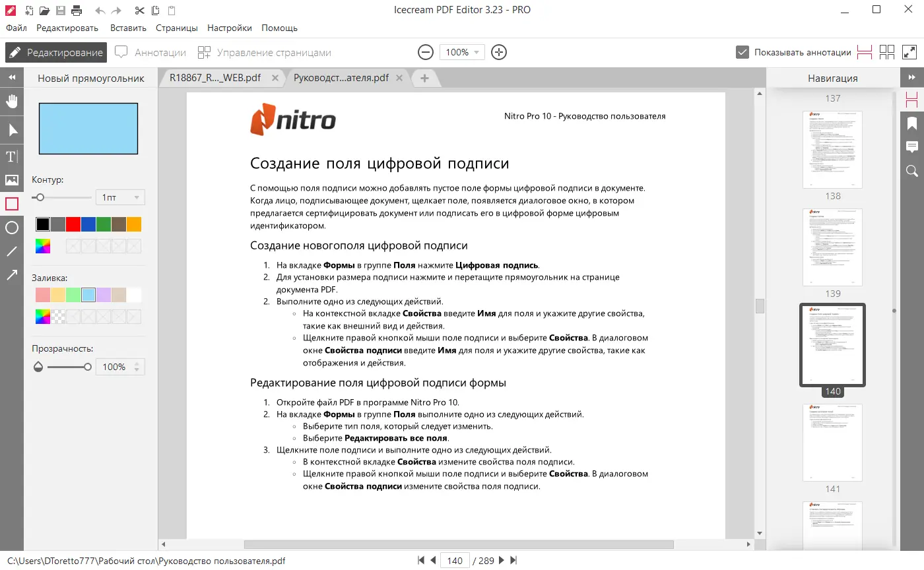Open the Страницы menu
The width and height of the screenshot is (924, 570).
pos(176,28)
